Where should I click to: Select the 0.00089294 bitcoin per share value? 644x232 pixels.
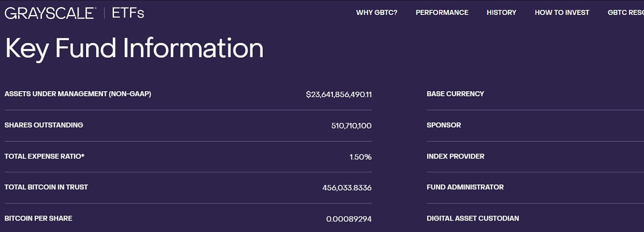point(349,219)
